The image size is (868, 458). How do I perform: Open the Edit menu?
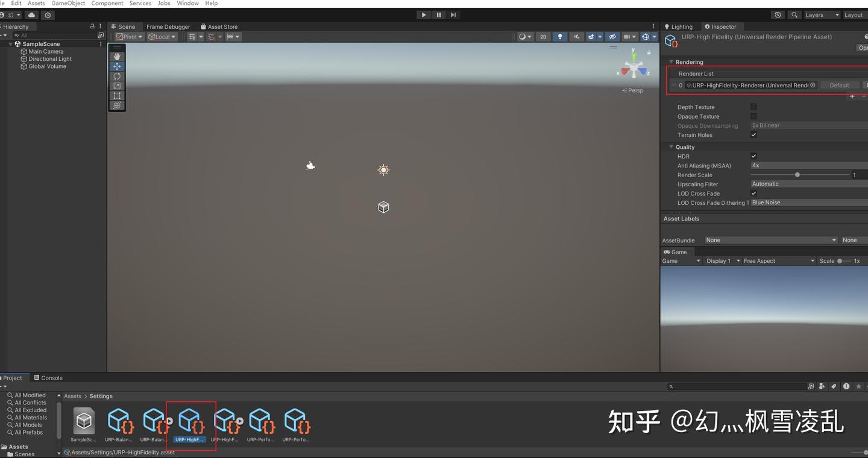click(16, 4)
